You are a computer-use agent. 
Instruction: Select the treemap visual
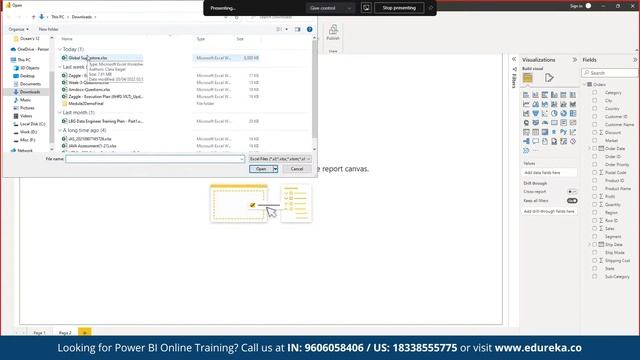coord(573,113)
